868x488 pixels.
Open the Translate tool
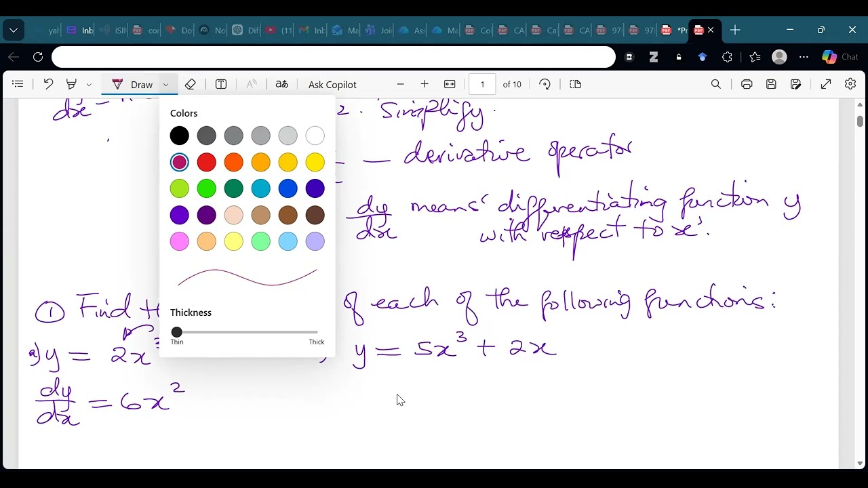282,84
